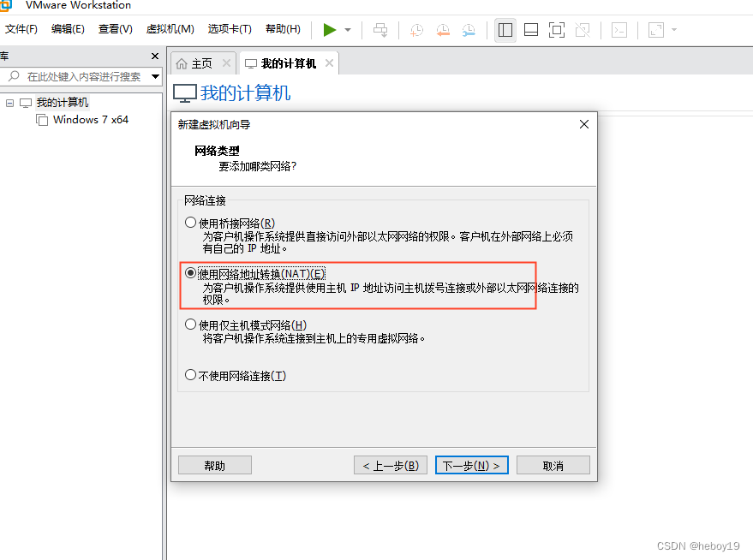Click the home icon on 主页 tab
The image size is (753, 560).
(x=182, y=63)
